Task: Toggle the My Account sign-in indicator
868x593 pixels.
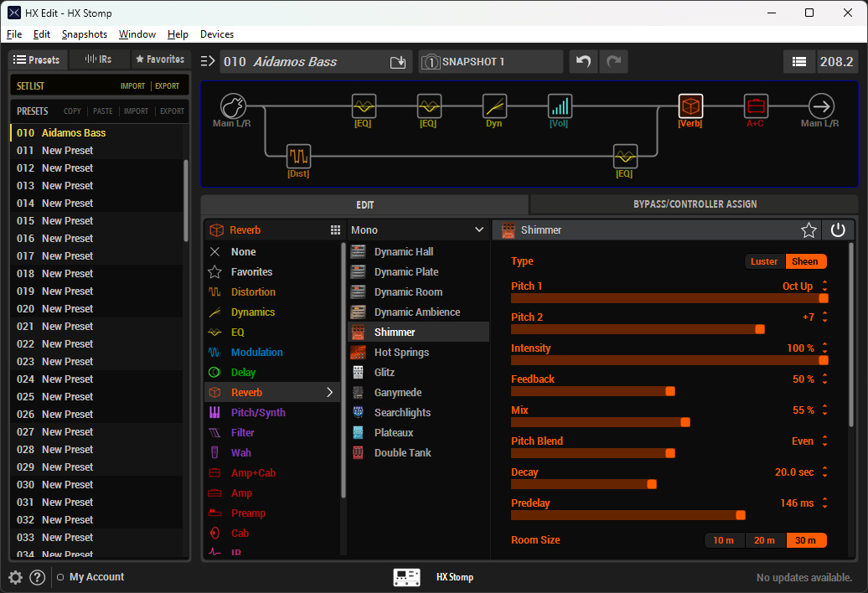Action: (60, 578)
